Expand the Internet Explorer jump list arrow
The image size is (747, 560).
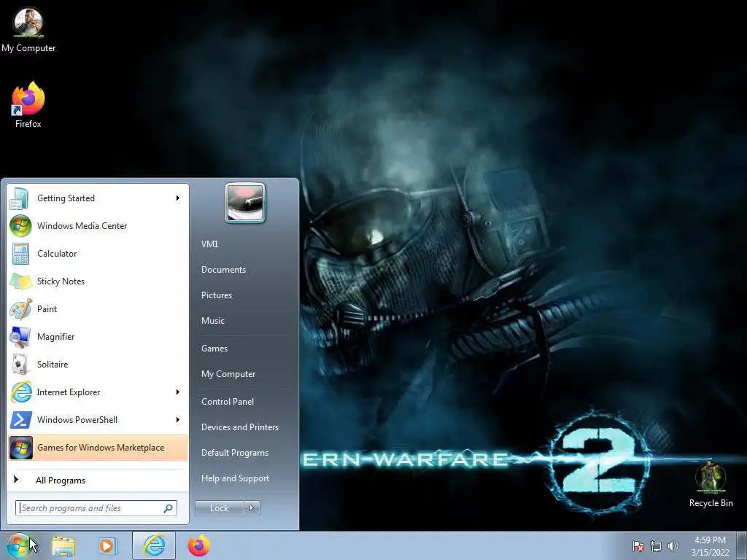coord(178,392)
